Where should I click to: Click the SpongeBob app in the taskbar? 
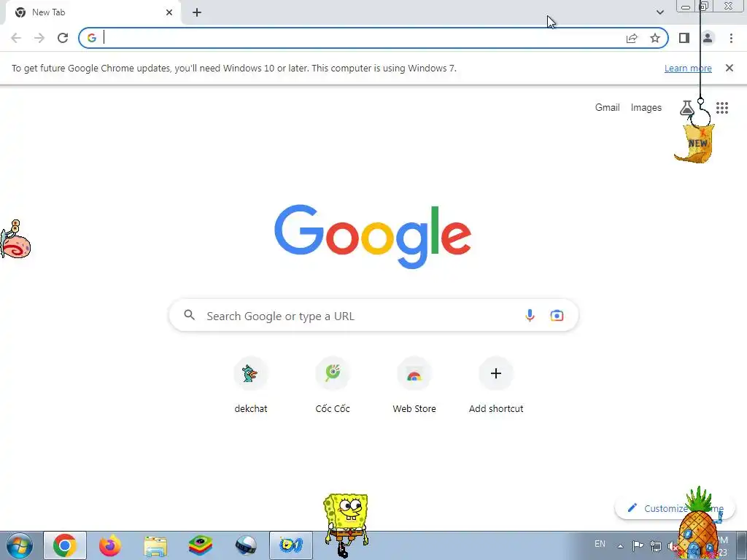tap(290, 545)
